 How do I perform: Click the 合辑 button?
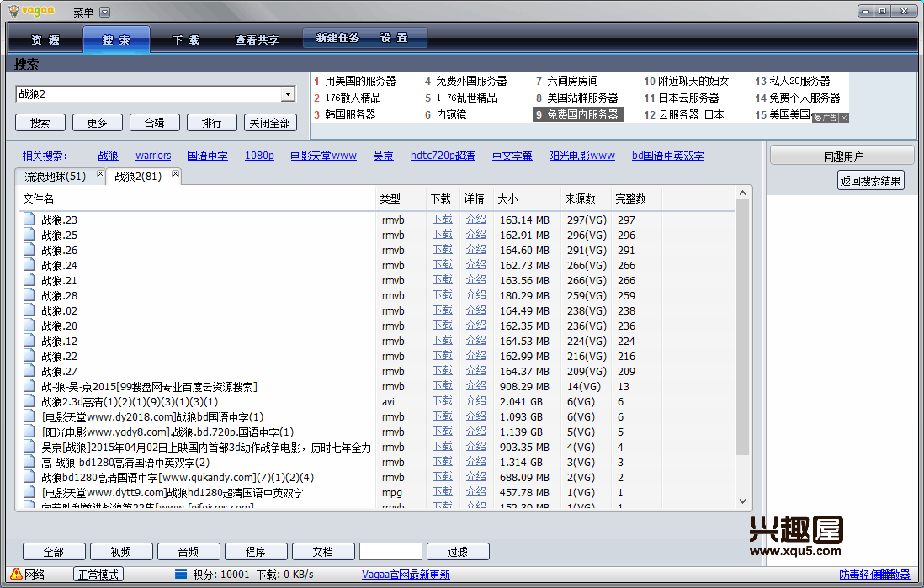[155, 123]
